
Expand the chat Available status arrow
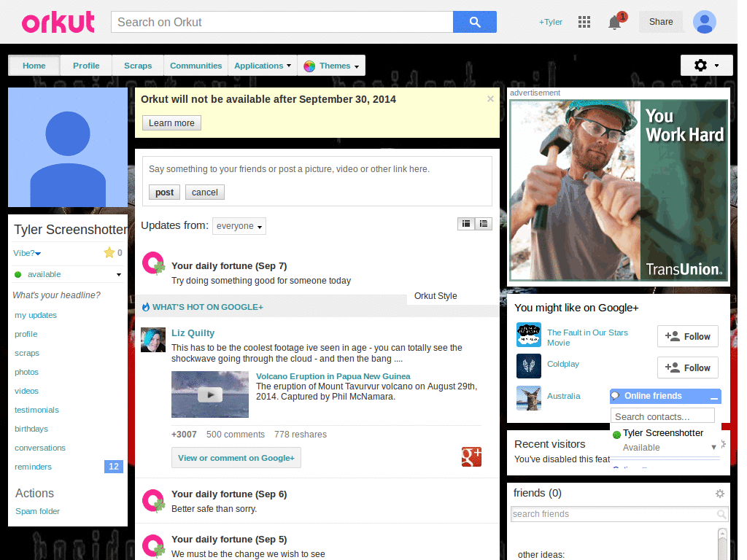click(x=713, y=447)
